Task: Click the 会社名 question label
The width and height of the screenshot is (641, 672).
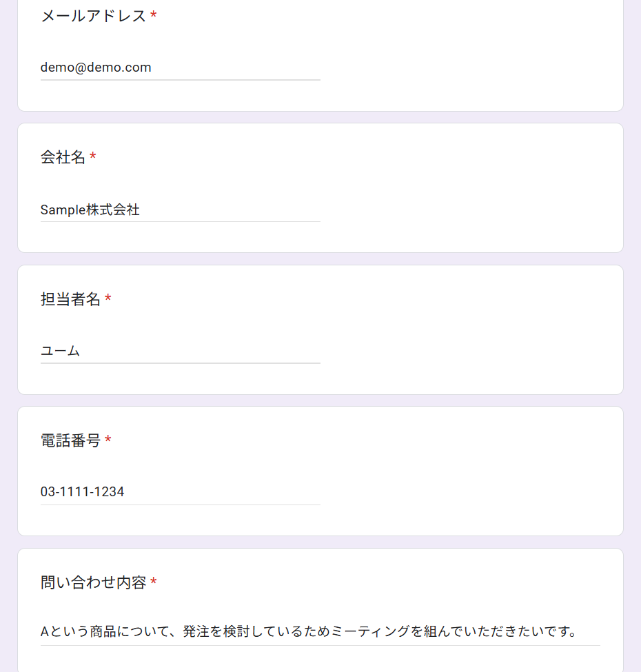Action: point(63,158)
